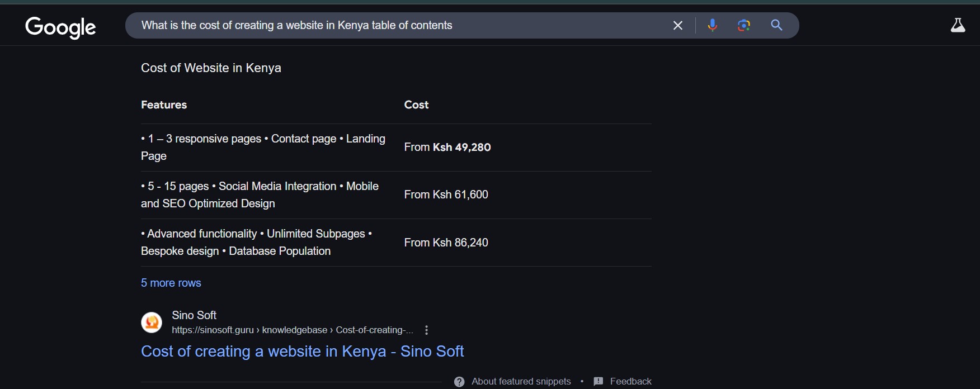Open the three-dot menu beside Sino Soft URL

pos(426,330)
